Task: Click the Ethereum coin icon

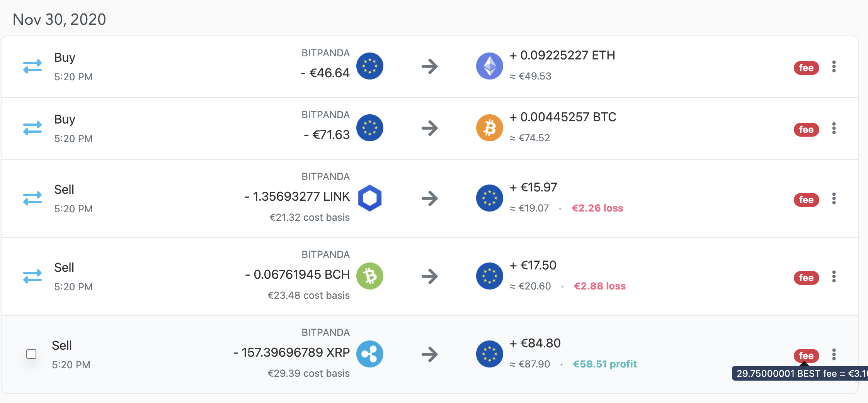Action: (x=489, y=66)
